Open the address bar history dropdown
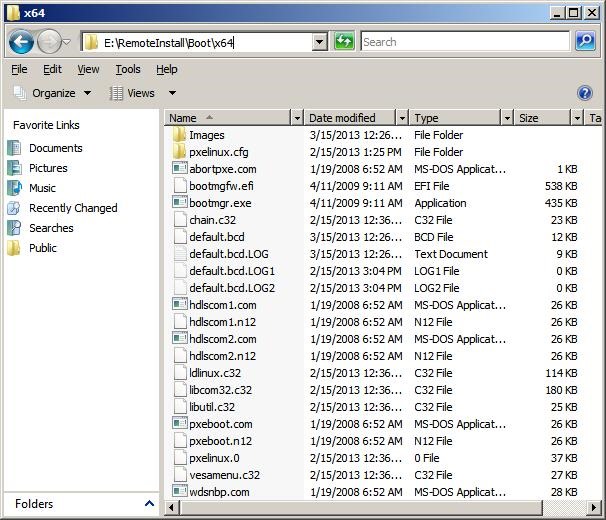Viewport: 606px width, 520px height. [x=320, y=42]
